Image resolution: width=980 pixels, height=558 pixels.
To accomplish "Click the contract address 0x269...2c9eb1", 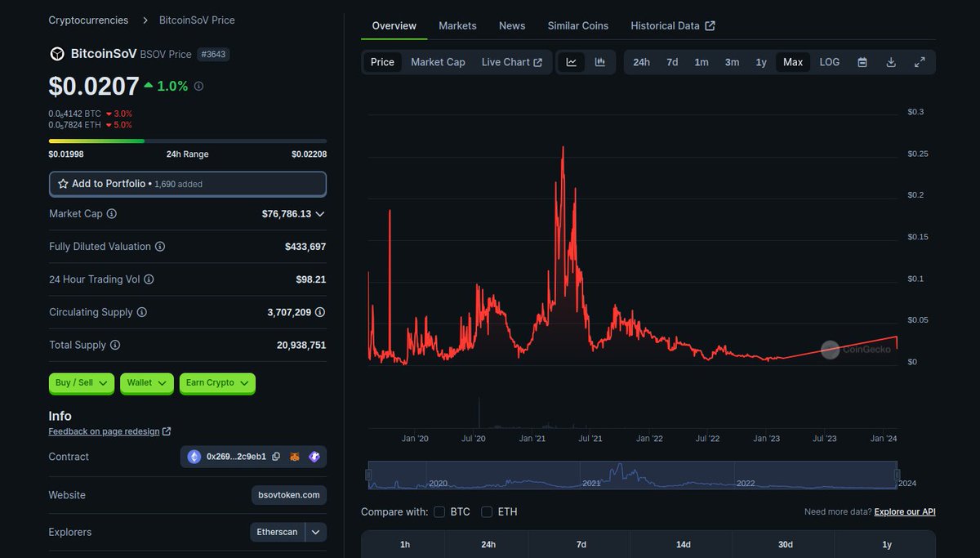I will pos(236,457).
